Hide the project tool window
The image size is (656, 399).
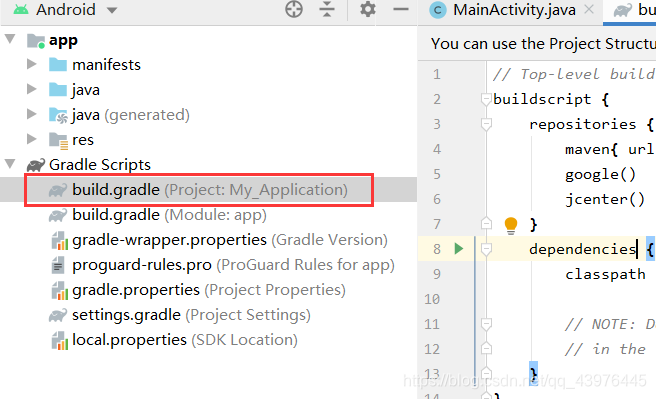[401, 9]
